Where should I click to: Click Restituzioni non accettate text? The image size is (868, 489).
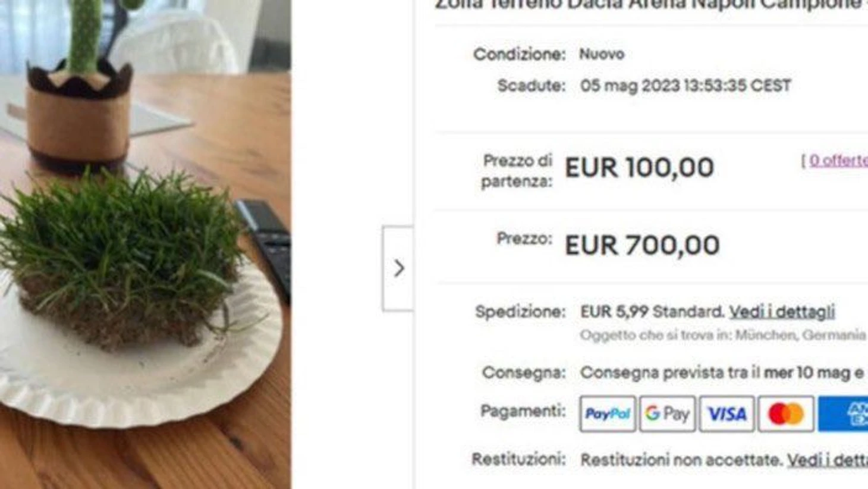tap(681, 460)
